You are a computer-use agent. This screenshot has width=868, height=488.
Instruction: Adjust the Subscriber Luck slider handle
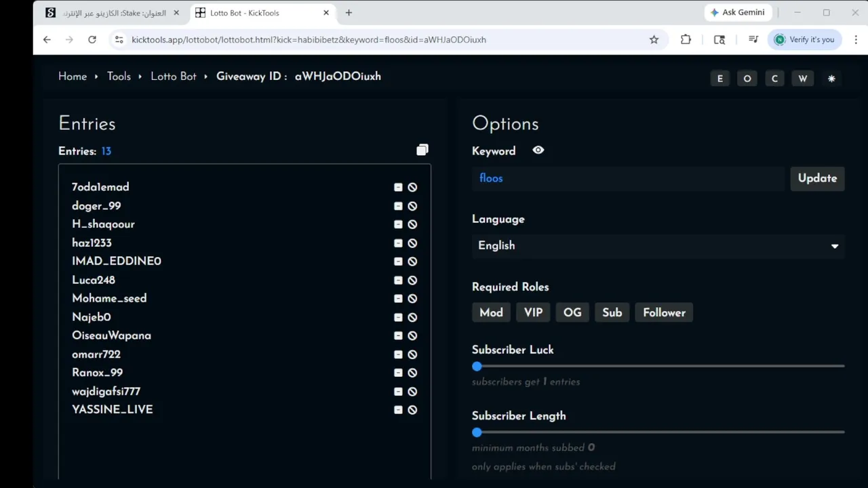(477, 366)
